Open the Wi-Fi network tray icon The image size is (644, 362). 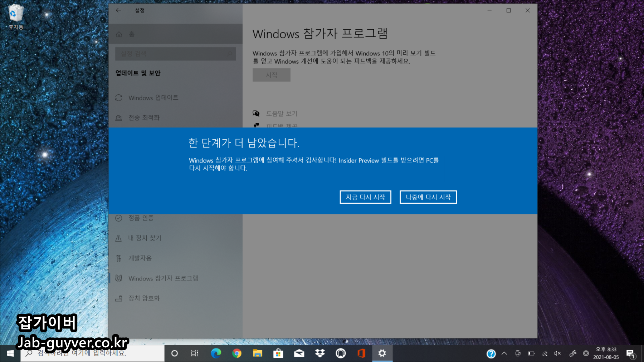click(x=545, y=353)
